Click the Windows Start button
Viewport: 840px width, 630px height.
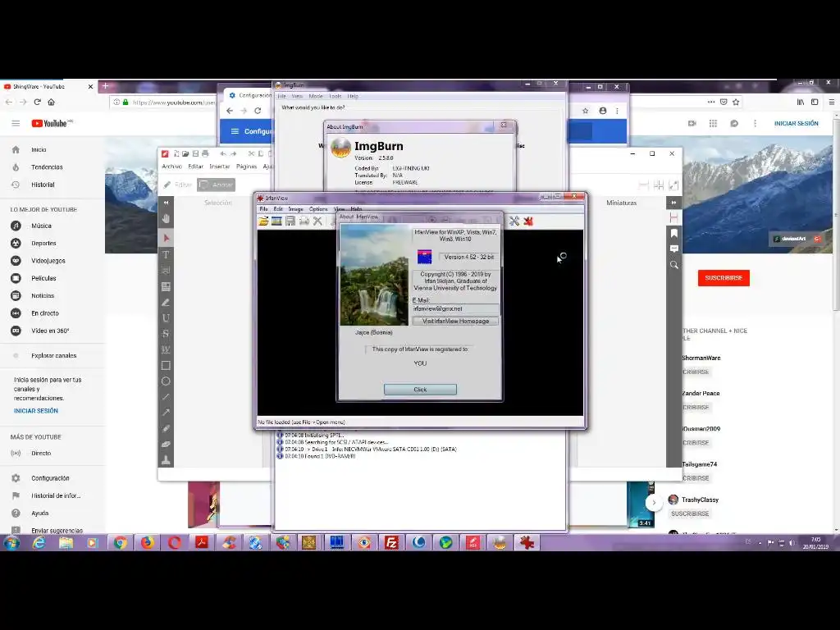click(11, 543)
